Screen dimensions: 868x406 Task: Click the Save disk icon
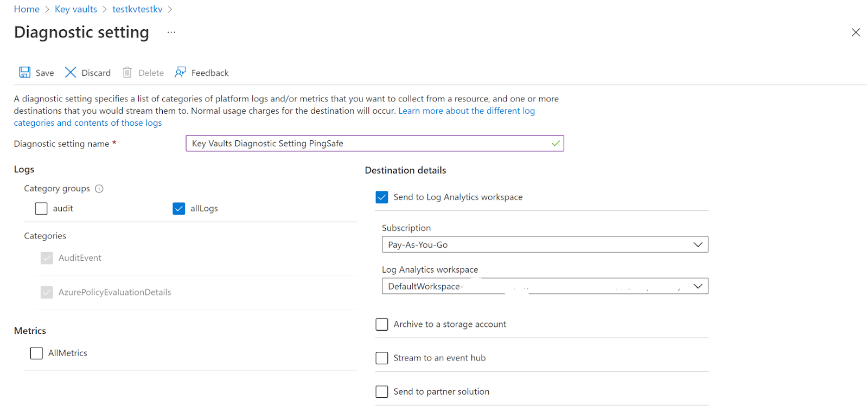(x=25, y=73)
